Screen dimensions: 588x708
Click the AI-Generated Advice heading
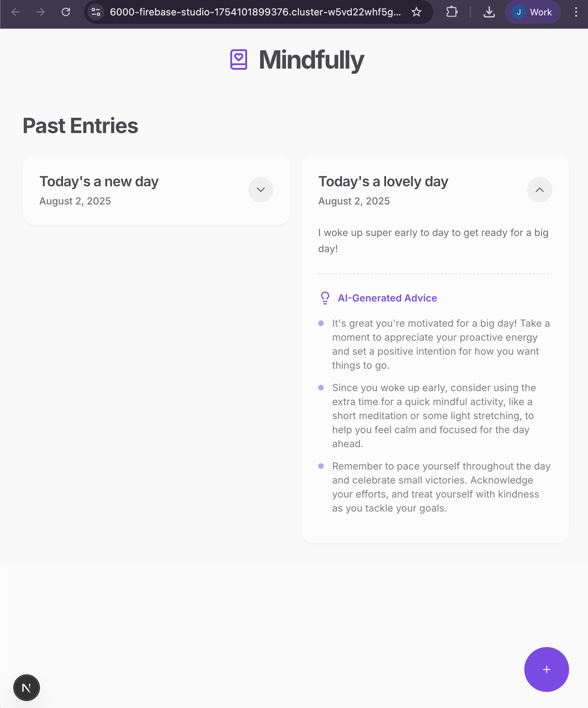pyautogui.click(x=387, y=298)
